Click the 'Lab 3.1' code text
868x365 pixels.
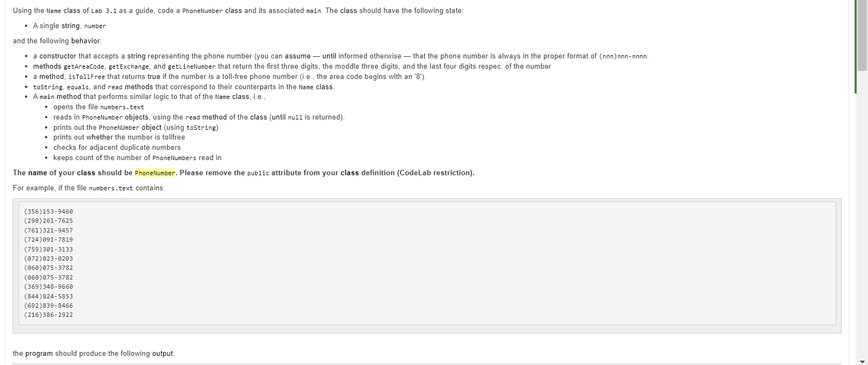click(x=104, y=11)
